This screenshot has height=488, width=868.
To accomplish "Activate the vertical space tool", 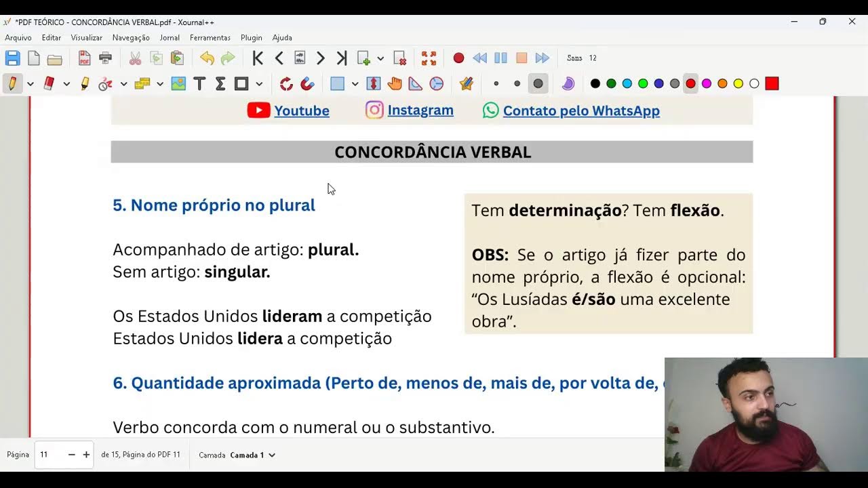I will (374, 84).
